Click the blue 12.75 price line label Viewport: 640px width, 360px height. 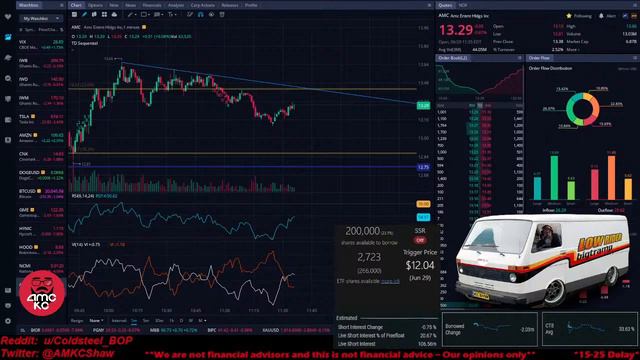pyautogui.click(x=423, y=167)
